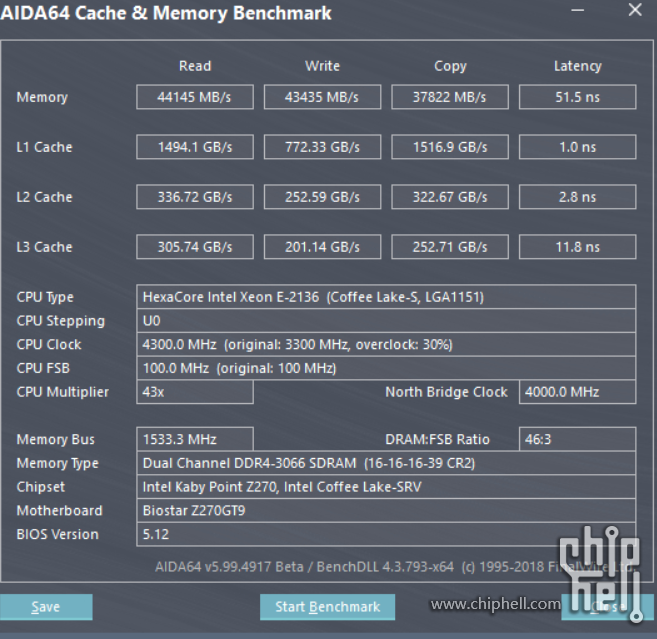Click CPU FSB value 100.0 MHz
Viewport: 657px width, 639px height.
pyautogui.click(x=386, y=368)
